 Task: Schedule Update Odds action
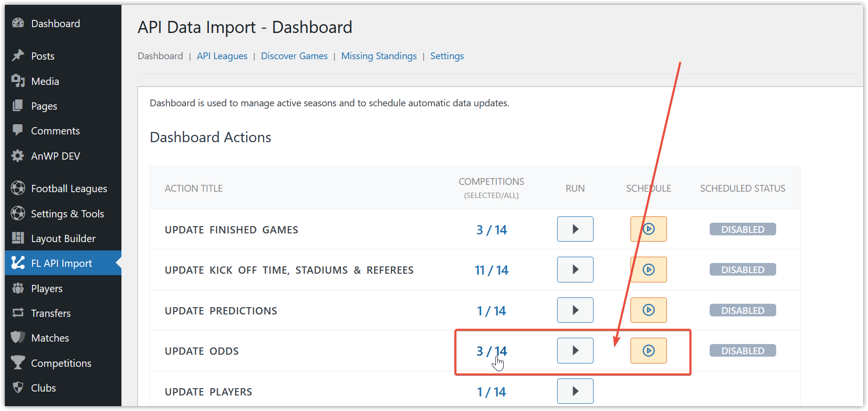[x=648, y=350]
